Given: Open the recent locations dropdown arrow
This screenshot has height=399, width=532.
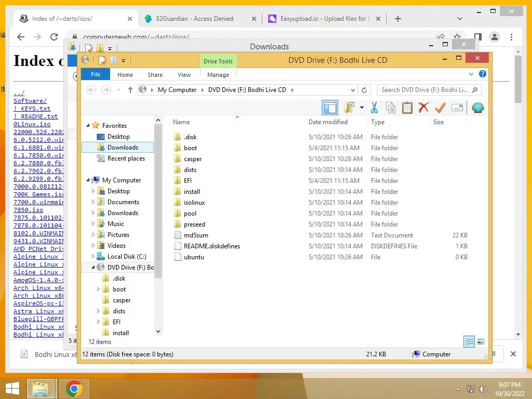Looking at the screenshot, I should 118,90.
